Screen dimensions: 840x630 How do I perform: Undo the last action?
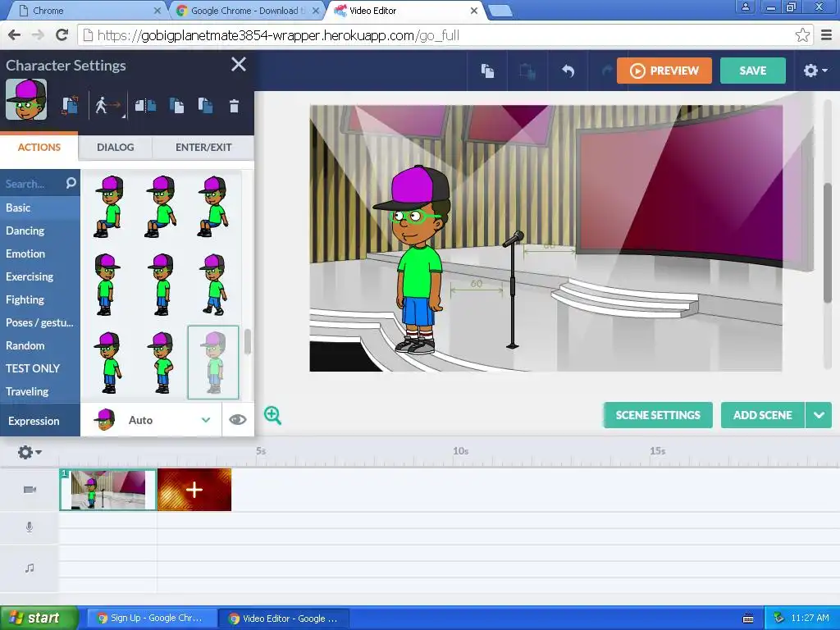(x=568, y=71)
